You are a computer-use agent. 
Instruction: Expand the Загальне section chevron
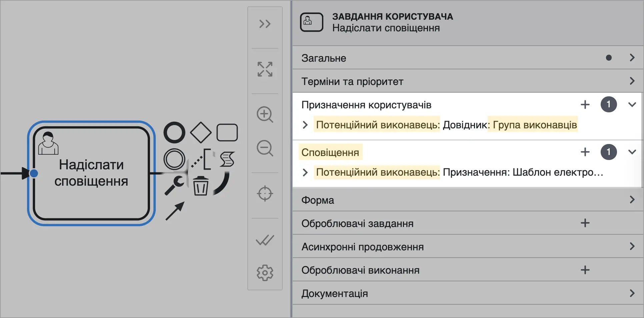pyautogui.click(x=632, y=58)
